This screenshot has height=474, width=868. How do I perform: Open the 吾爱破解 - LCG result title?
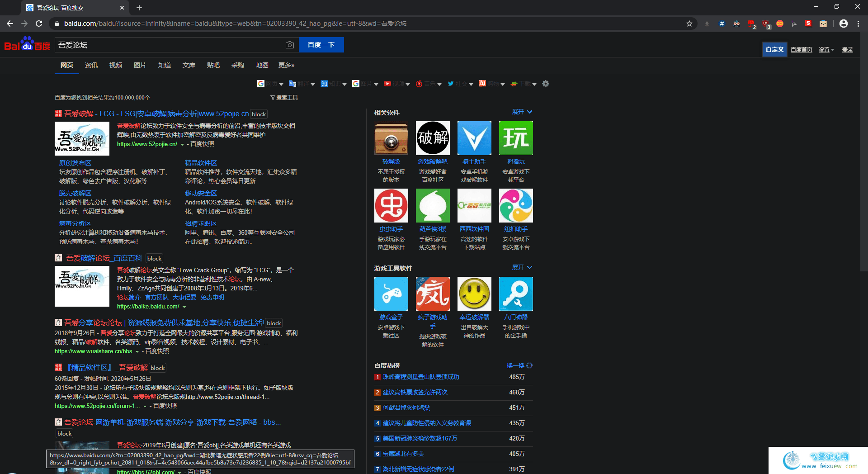click(156, 114)
